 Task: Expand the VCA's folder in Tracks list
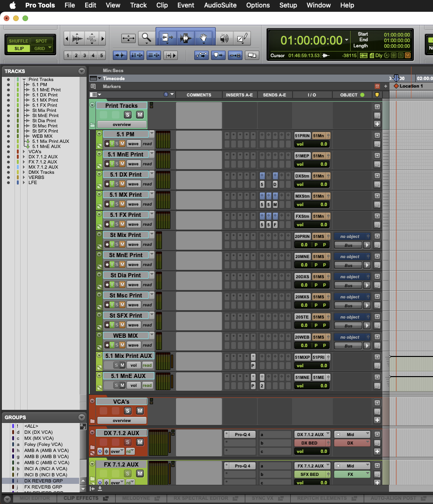click(24, 152)
